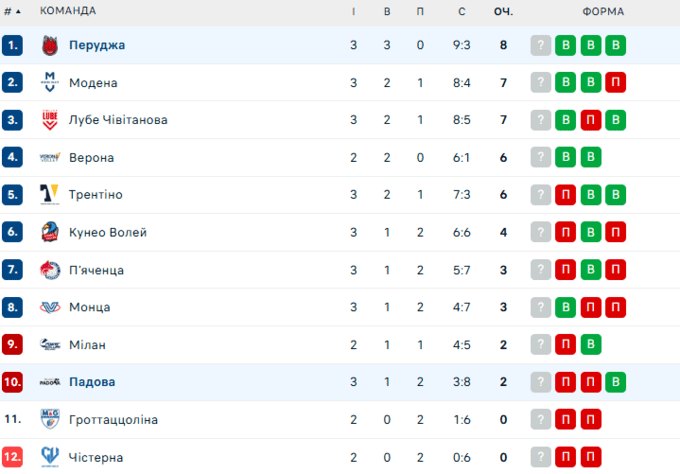Screen dimensions: 680x474
Task: Click Модена's red loss form badge
Action: tap(615, 83)
